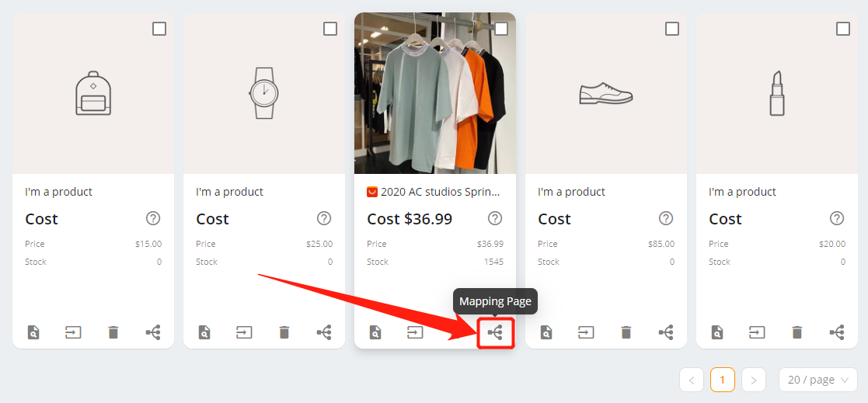Click cost help icon on $25.00 product

pos(324,218)
